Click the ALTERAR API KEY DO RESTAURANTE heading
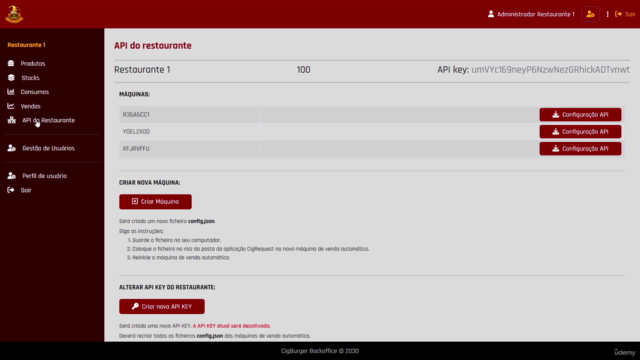The height and width of the screenshot is (360, 640). [167, 288]
